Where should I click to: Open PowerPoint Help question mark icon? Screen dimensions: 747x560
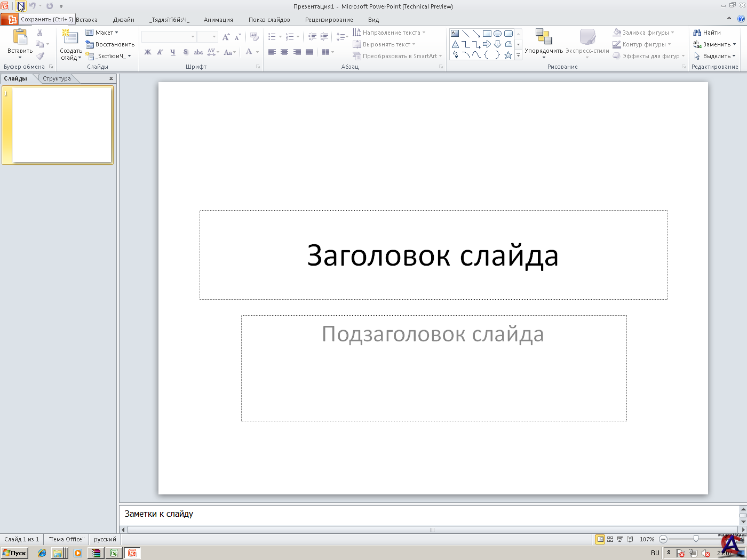click(741, 19)
